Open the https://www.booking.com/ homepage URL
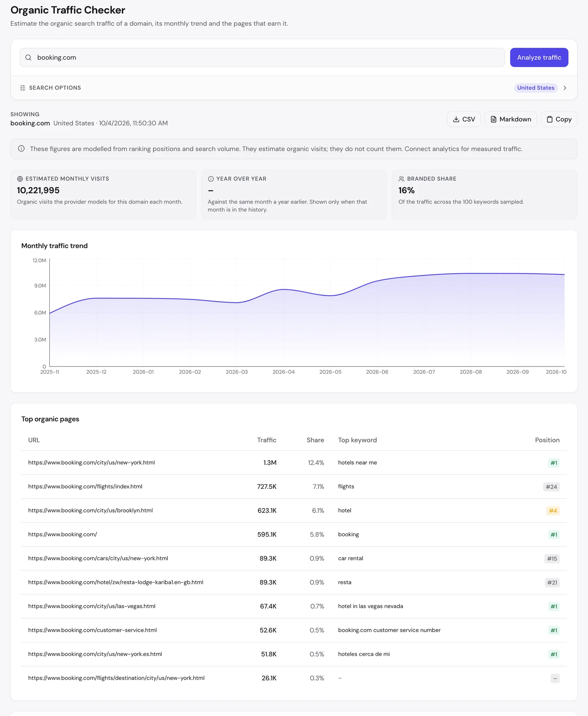Image resolution: width=588 pixels, height=716 pixels. pos(62,534)
